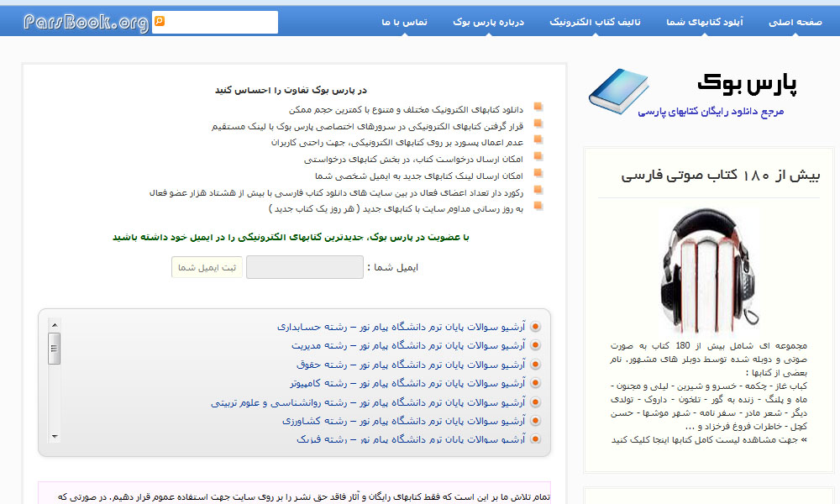This screenshot has width=840, height=504.
Task: Open the archive link for رشته حسابداری
Action: 402,327
